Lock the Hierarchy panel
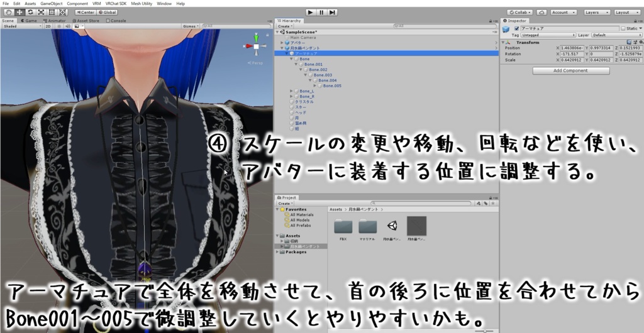This screenshot has width=644, height=333. point(491,21)
